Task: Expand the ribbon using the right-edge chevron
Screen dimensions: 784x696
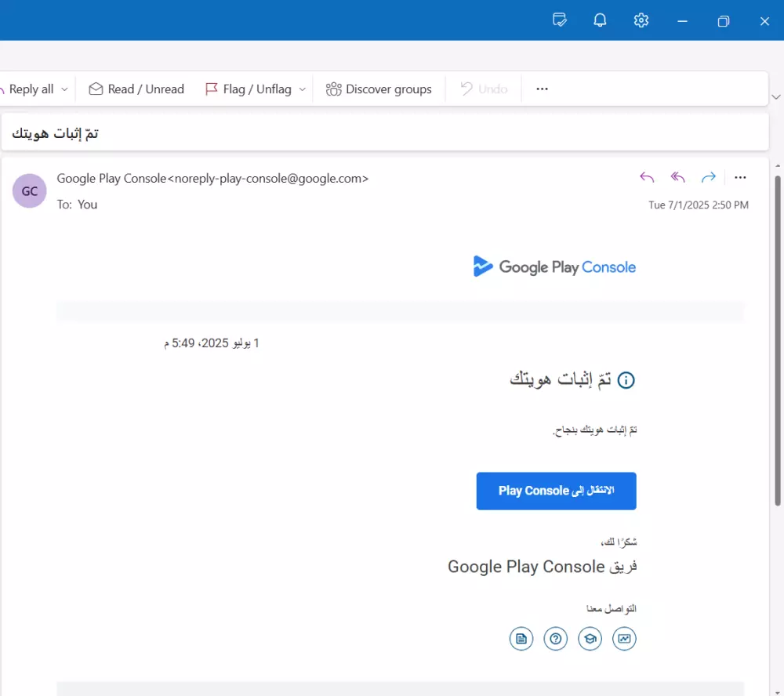Action: tap(775, 97)
